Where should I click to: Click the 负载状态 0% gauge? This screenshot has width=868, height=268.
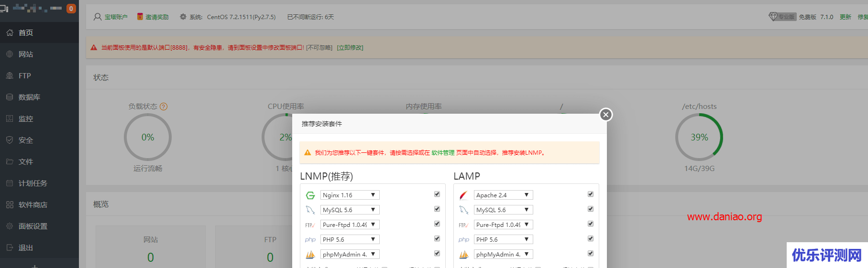pyautogui.click(x=148, y=137)
